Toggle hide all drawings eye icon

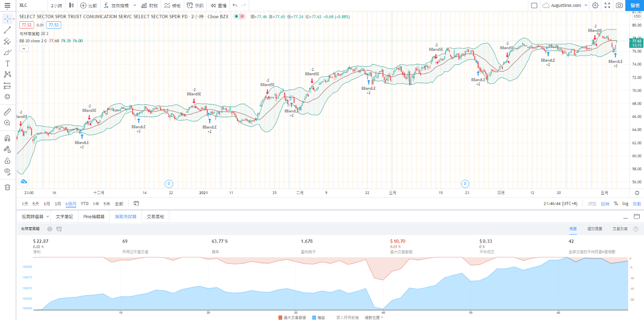click(7, 171)
